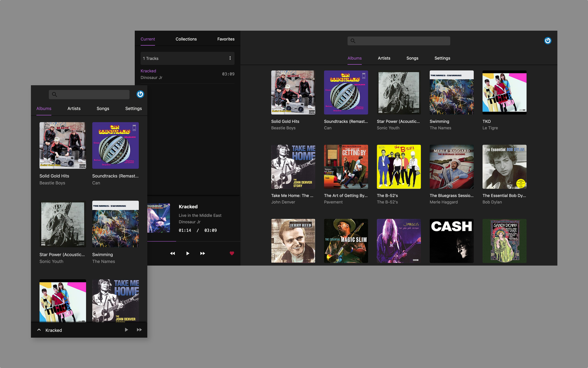This screenshot has width=588, height=368.
Task: Toggle the heart favorite icon
Action: click(x=232, y=253)
